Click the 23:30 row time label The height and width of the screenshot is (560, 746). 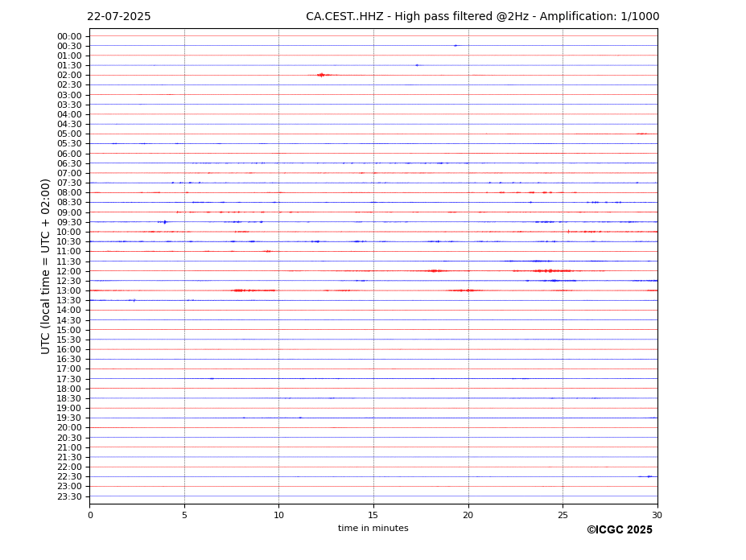pyautogui.click(x=69, y=496)
